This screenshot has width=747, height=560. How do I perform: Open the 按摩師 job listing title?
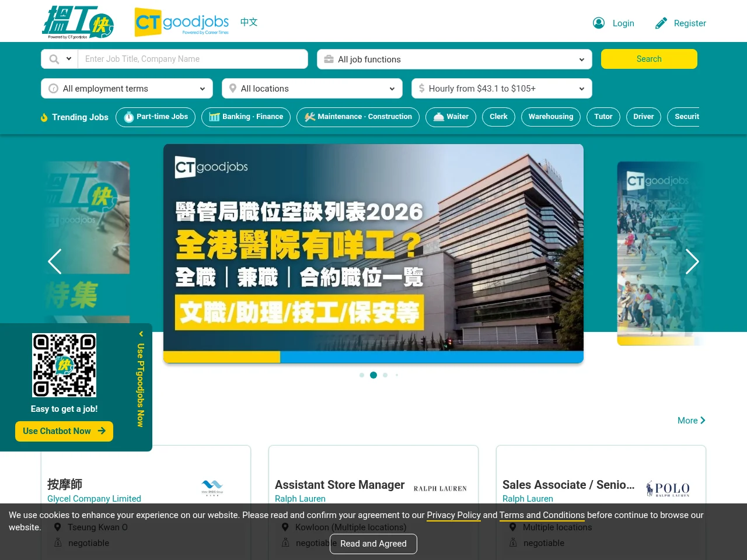[65, 484]
